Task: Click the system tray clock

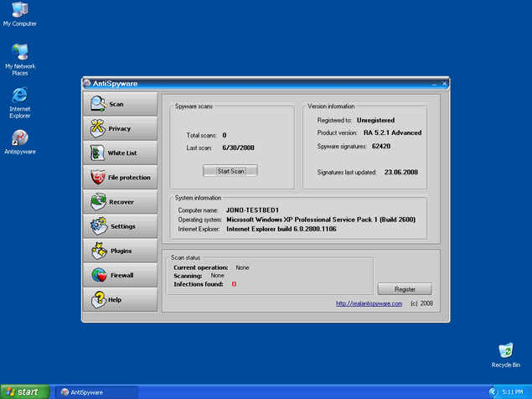Action: [x=512, y=391]
